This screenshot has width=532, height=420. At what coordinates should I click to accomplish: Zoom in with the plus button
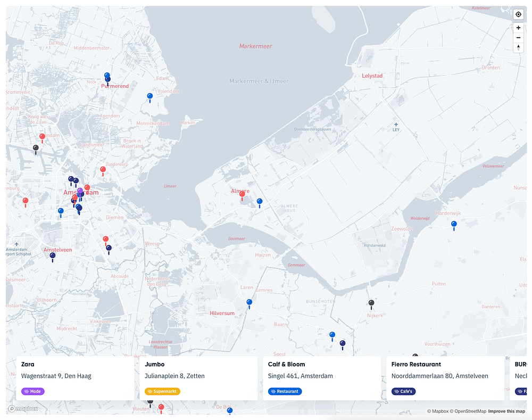pos(518,28)
